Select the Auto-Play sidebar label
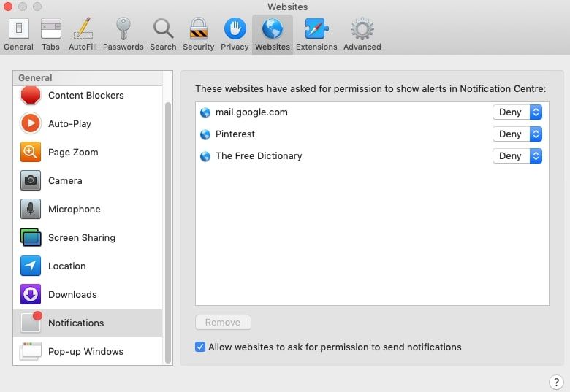This screenshot has height=392, width=570. click(x=70, y=124)
